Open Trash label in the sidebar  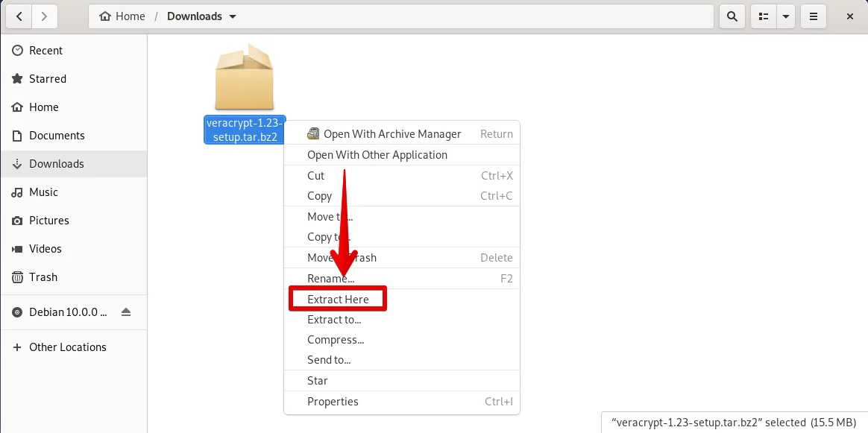tap(43, 277)
